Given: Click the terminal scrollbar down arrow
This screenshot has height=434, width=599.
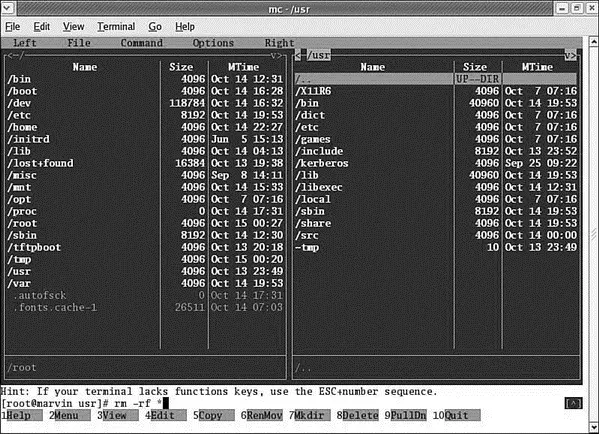Looking at the screenshot, I should [x=593, y=427].
